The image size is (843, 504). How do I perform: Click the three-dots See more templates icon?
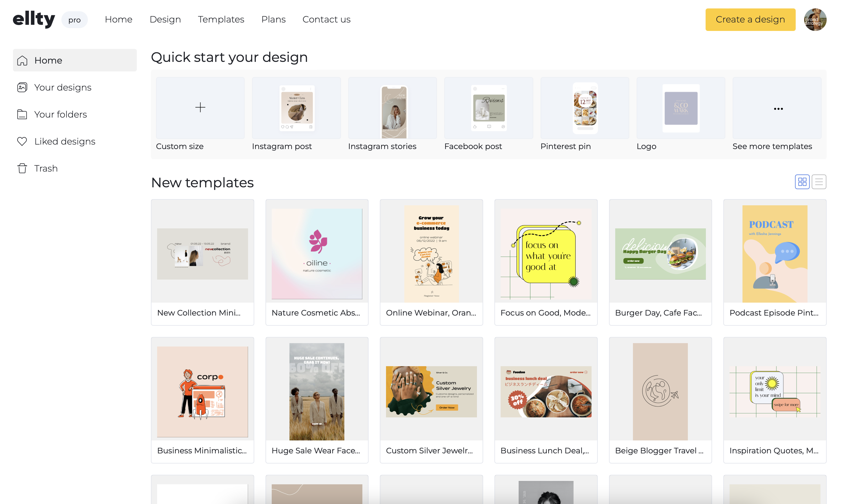[778, 109]
